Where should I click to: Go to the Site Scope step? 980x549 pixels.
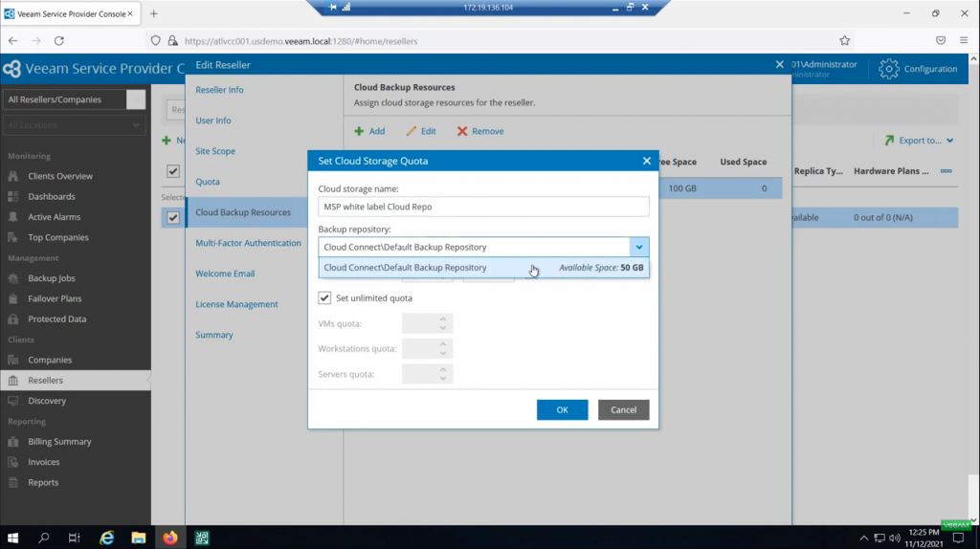click(x=215, y=151)
